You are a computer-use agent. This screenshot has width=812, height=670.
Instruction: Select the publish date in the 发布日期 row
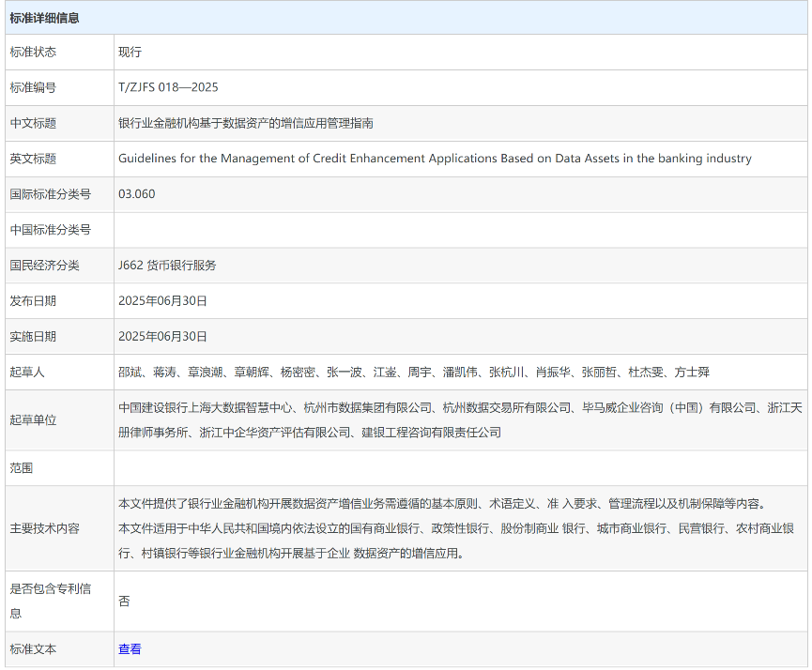click(x=162, y=301)
